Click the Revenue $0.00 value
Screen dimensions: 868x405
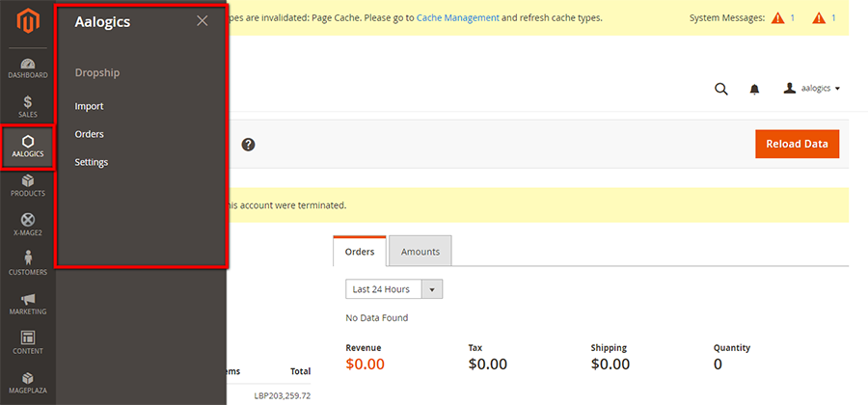pos(365,364)
